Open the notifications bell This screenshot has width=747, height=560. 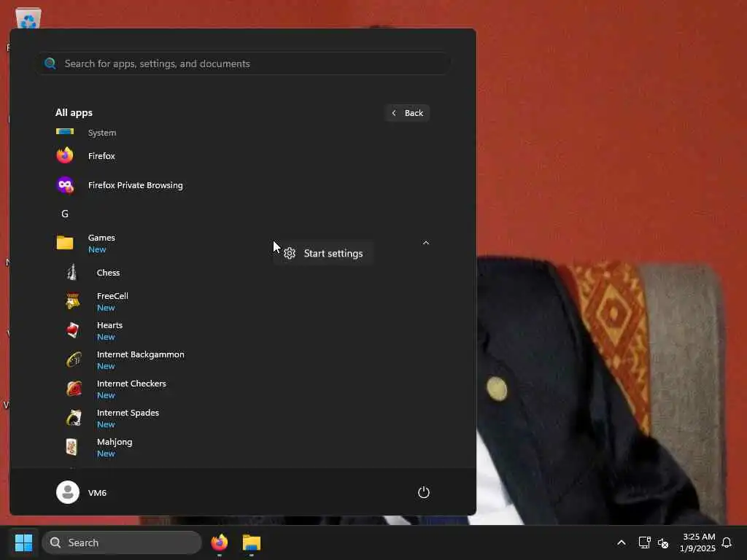click(x=727, y=542)
